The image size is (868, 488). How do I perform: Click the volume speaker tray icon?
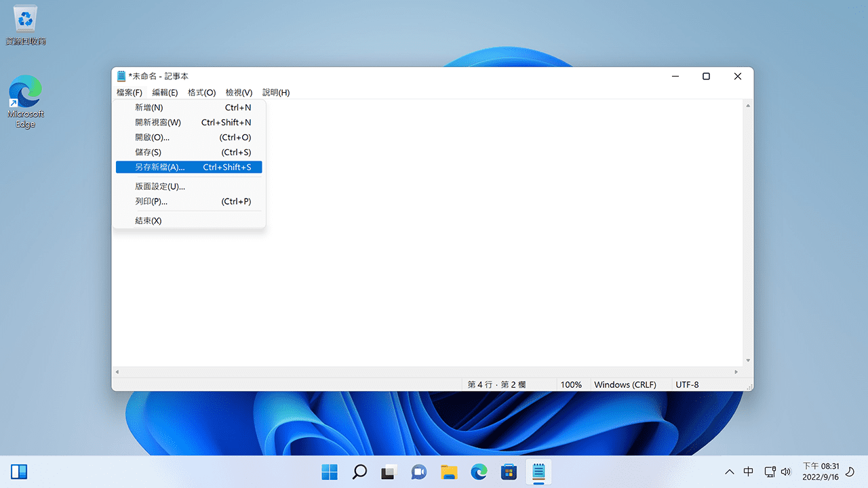(786, 472)
